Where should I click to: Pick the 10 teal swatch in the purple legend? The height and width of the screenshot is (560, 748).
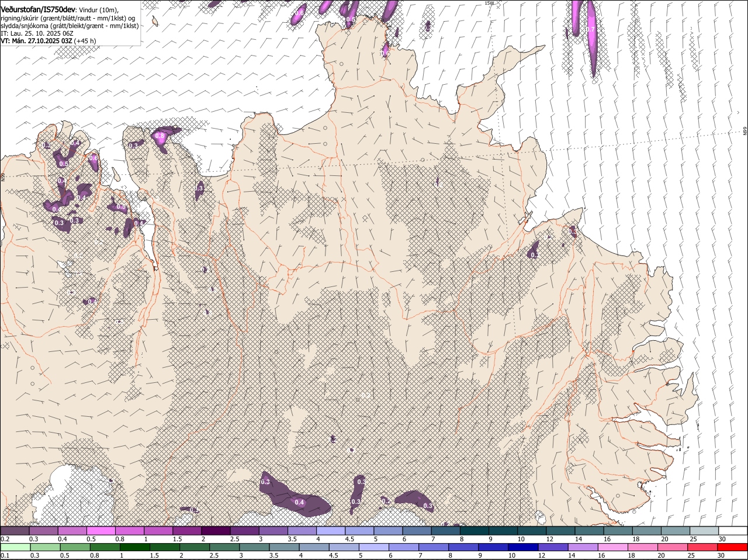531,531
